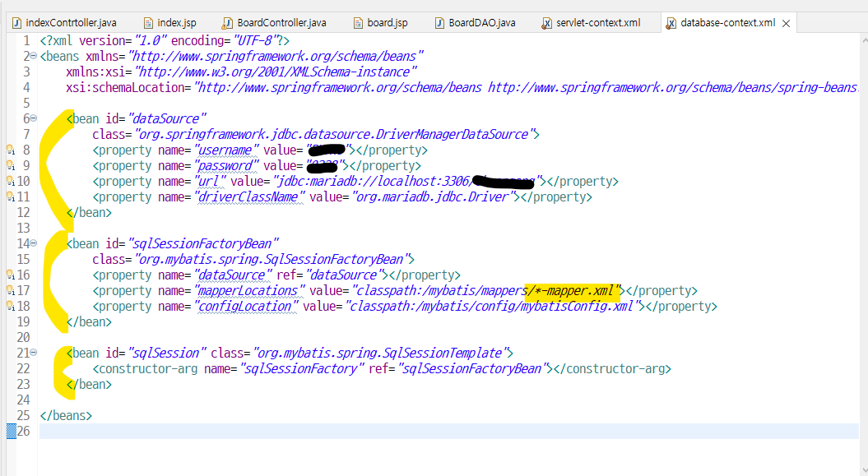The width and height of the screenshot is (868, 476).
Task: Close the database-context.xml tab
Action: 786,23
